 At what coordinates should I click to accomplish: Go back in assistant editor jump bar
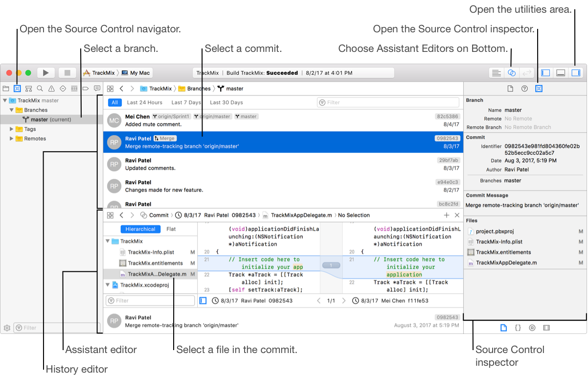[x=121, y=215]
